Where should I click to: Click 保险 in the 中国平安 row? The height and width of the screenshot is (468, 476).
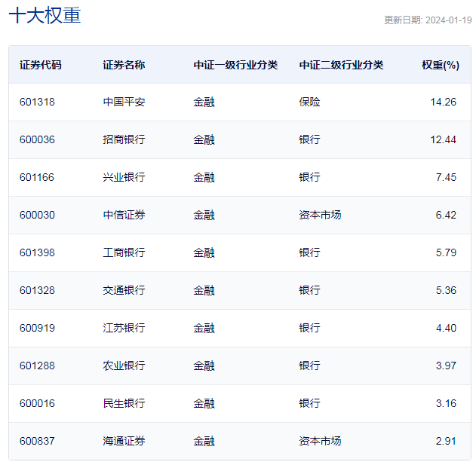pyautogui.click(x=309, y=102)
